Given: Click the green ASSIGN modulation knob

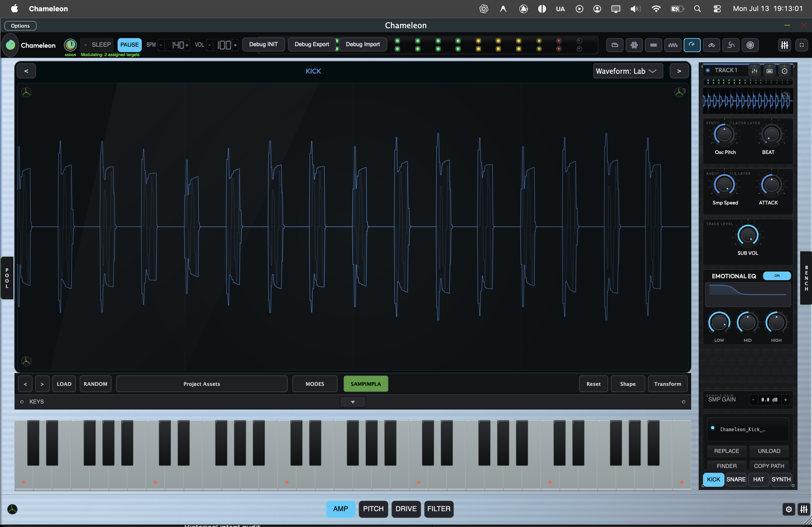Looking at the screenshot, I should (x=70, y=45).
